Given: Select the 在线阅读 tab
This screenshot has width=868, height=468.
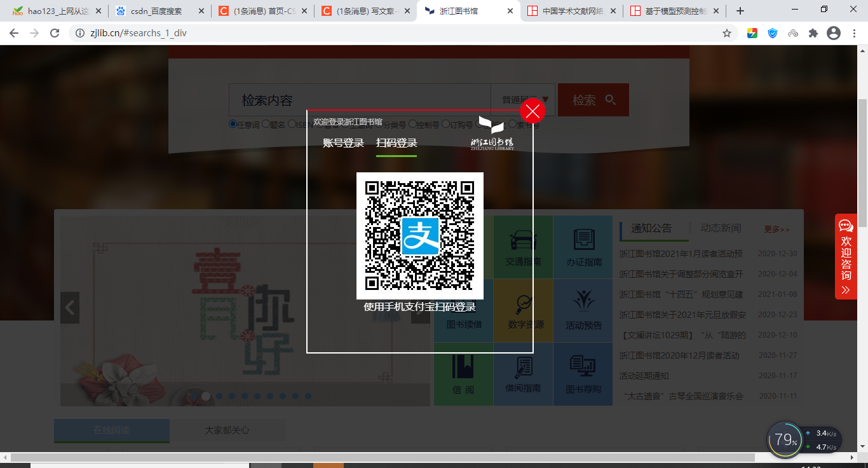Looking at the screenshot, I should tap(112, 430).
